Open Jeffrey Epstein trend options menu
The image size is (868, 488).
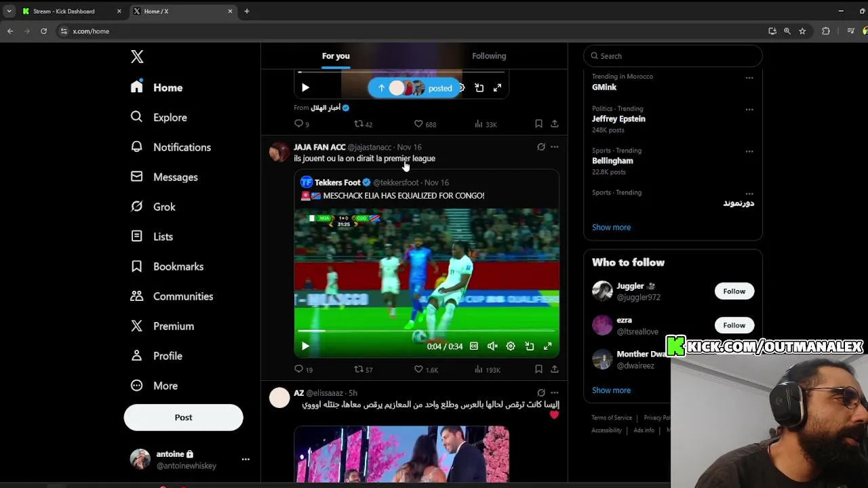tap(749, 110)
